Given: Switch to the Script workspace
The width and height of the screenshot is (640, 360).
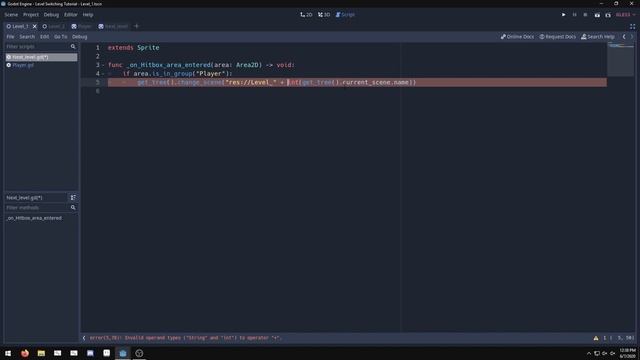Looking at the screenshot, I should click(x=345, y=15).
